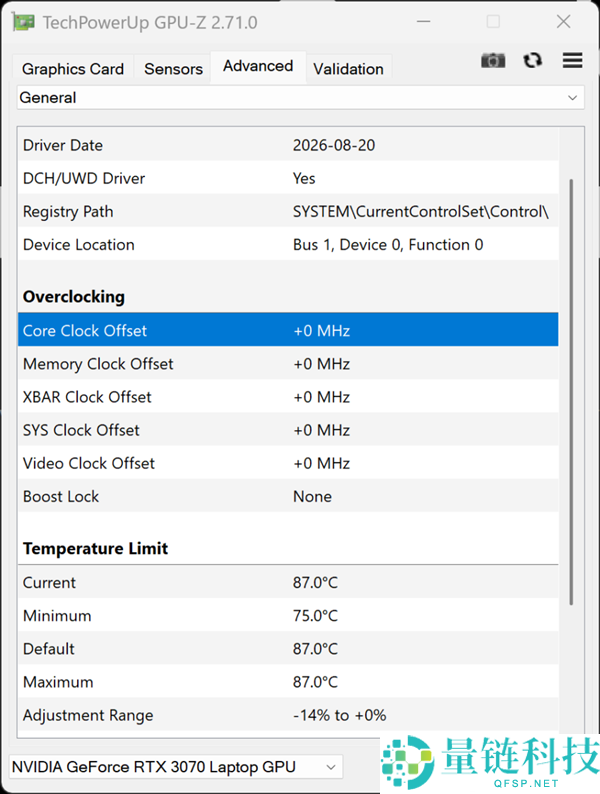Select the Default temperature row
This screenshot has width=600, height=794.
[288, 648]
